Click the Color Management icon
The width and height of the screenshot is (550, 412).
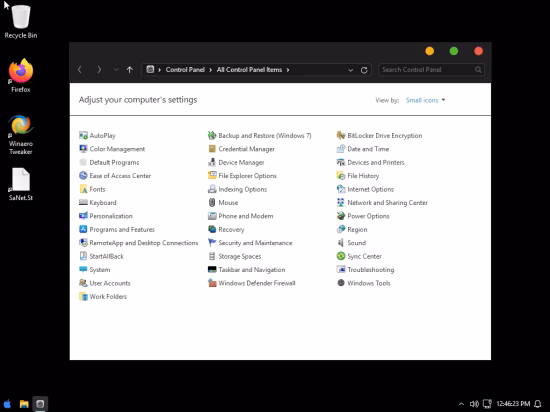pyautogui.click(x=83, y=149)
